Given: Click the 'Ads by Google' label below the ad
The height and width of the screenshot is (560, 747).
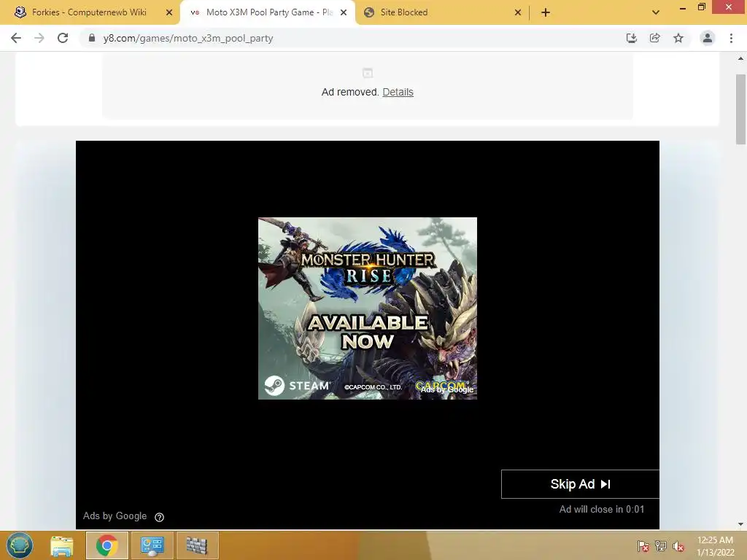Looking at the screenshot, I should click(115, 516).
